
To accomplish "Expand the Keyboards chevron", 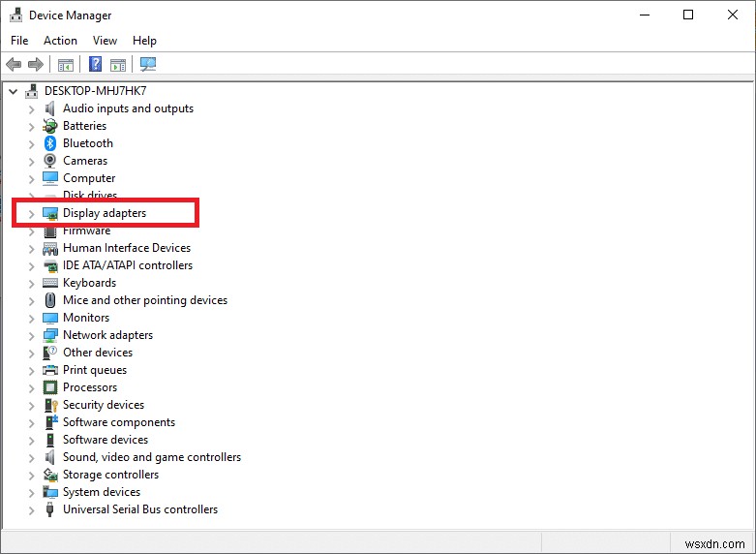I will 31,284.
